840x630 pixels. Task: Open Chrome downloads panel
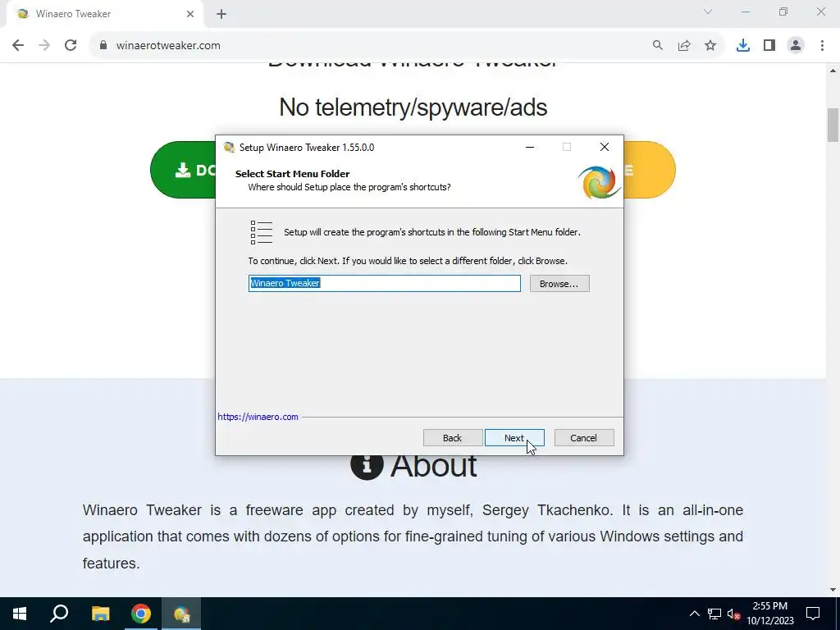pos(743,45)
